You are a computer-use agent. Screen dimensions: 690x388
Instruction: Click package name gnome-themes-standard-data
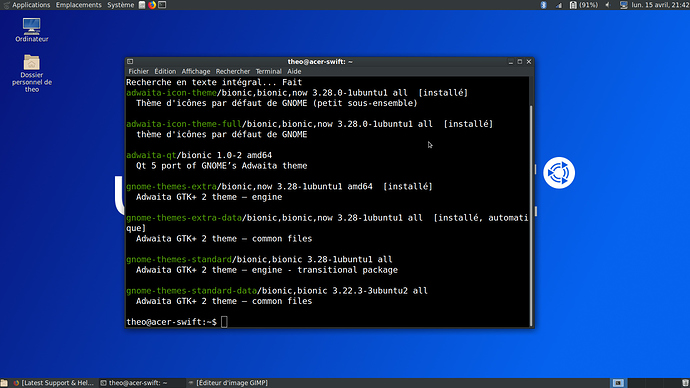191,291
